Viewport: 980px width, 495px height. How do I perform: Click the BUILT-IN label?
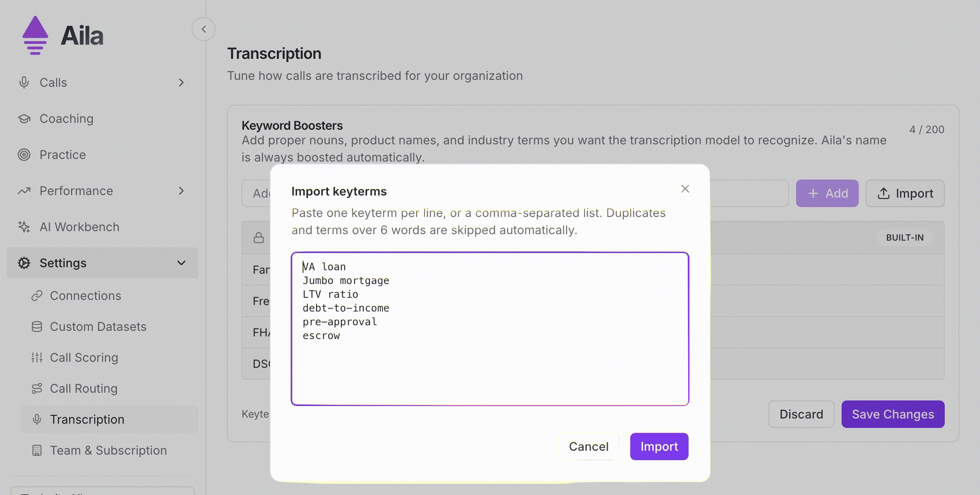[905, 238]
